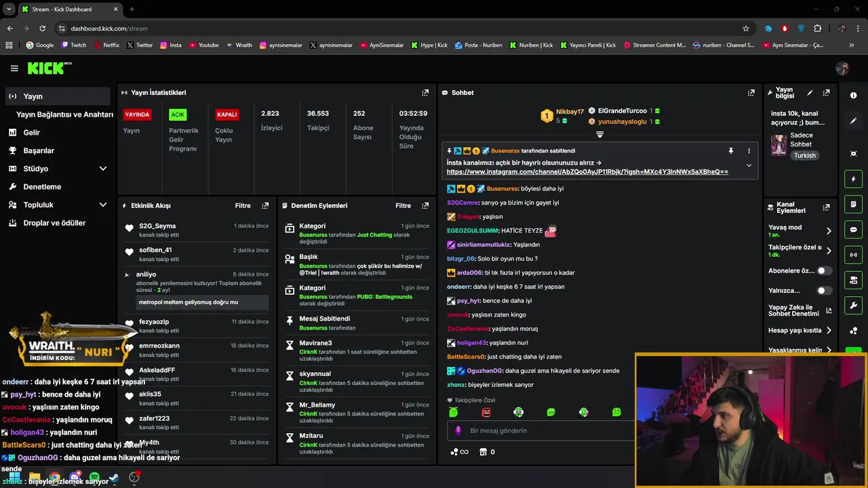Select Yayın in the sidebar
The height and width of the screenshot is (488, 868).
tap(58, 96)
